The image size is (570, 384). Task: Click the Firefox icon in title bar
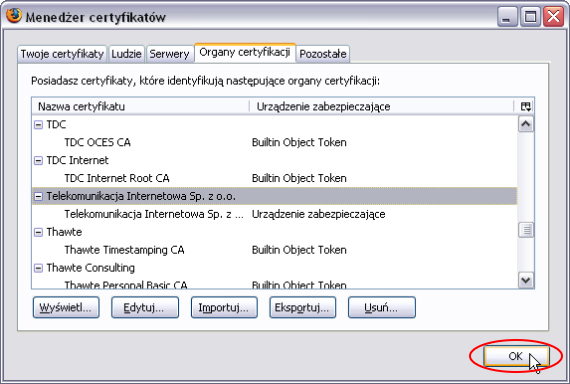pos(14,16)
